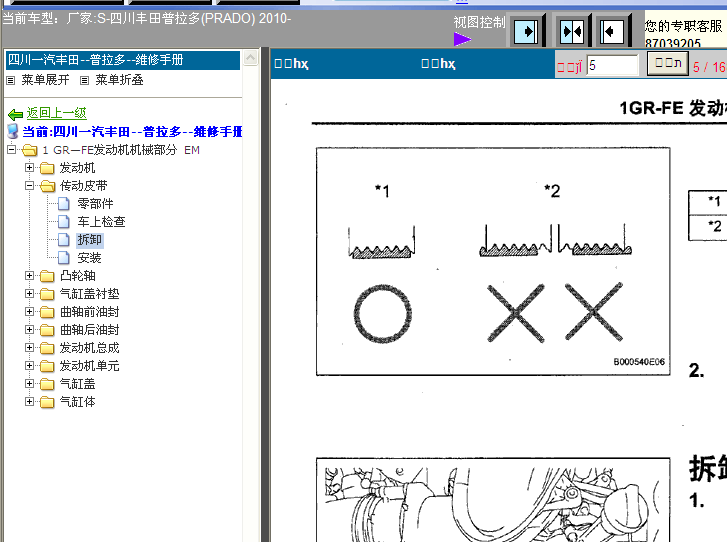Select the 拆卸 page

[x=89, y=240]
